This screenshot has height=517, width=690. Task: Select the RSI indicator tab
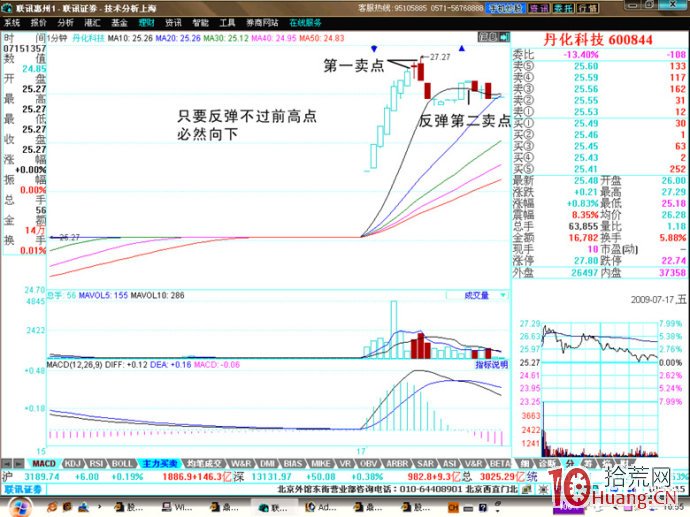pos(97,463)
